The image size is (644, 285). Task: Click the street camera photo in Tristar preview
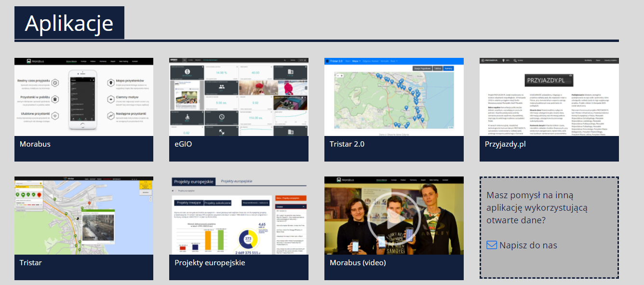pos(98,228)
